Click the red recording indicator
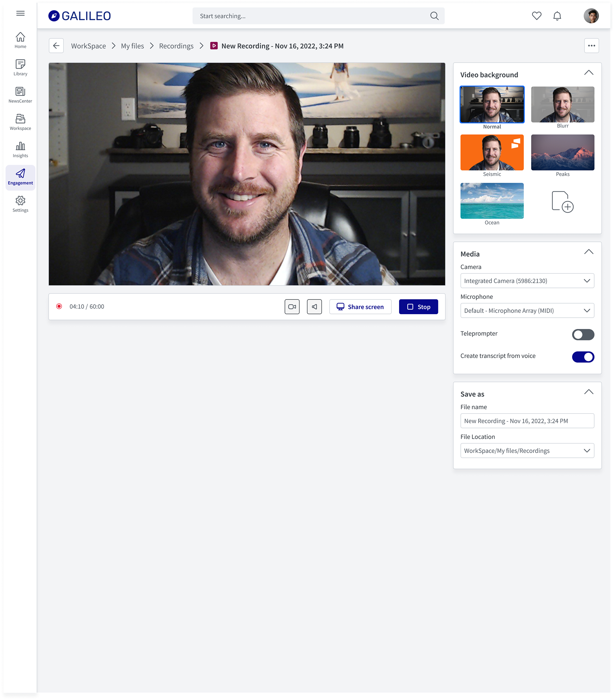 pos(59,306)
